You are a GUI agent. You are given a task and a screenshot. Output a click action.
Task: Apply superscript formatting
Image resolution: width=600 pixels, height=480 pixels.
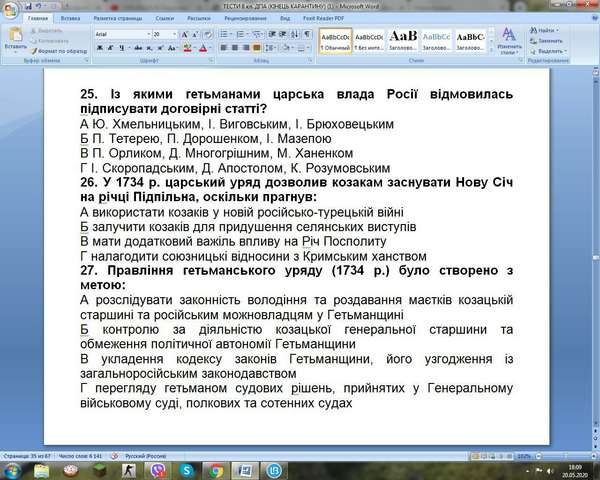tap(160, 48)
